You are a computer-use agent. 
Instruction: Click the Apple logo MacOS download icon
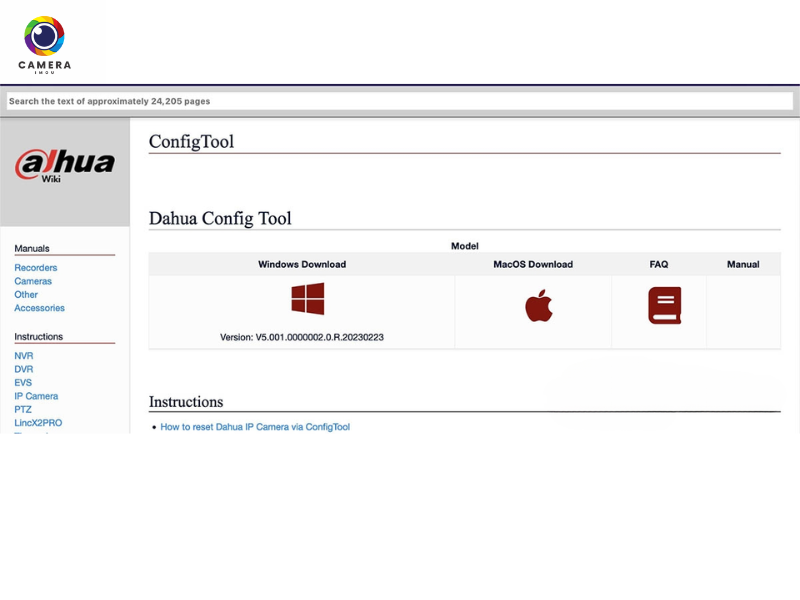[x=538, y=305]
